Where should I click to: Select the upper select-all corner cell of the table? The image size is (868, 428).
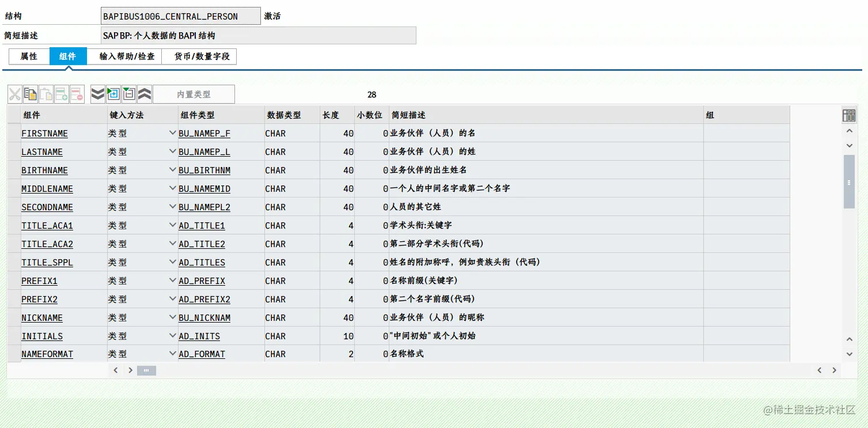coord(14,115)
